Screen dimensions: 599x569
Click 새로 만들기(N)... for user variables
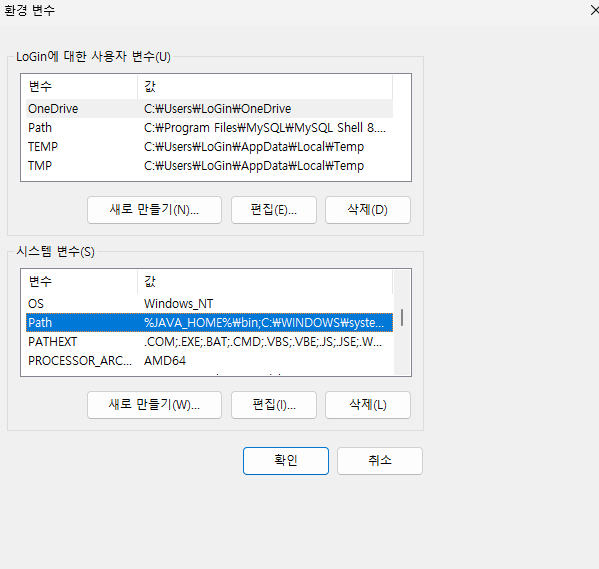pos(154,210)
